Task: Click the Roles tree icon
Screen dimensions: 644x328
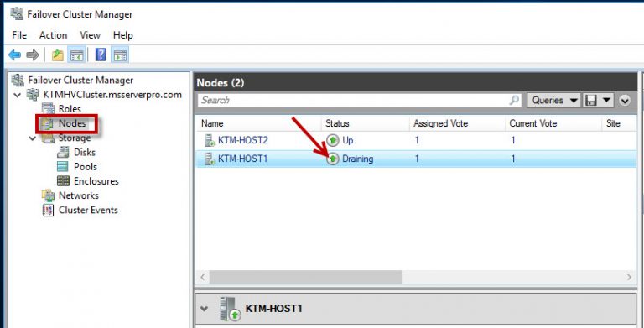Action: pyautogui.click(x=48, y=109)
